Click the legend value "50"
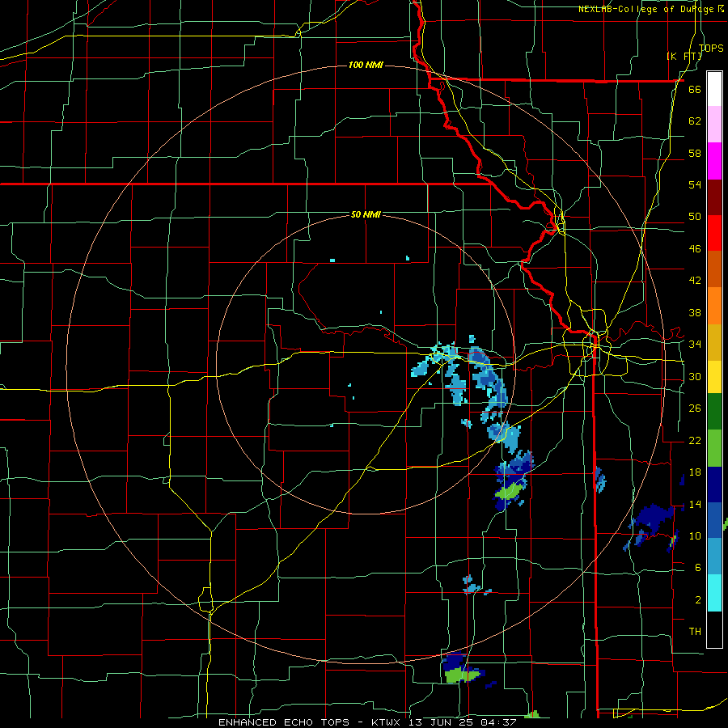Screen dimensions: 728x728 pos(695,217)
